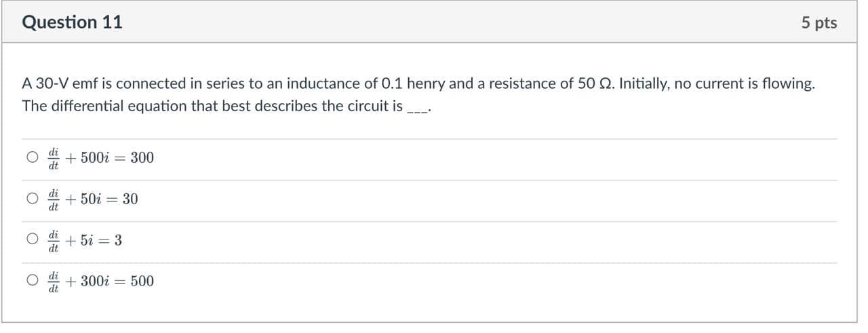The width and height of the screenshot is (868, 333).
Task: Click the di/dt fraction in the first answer
Action: [x=54, y=158]
